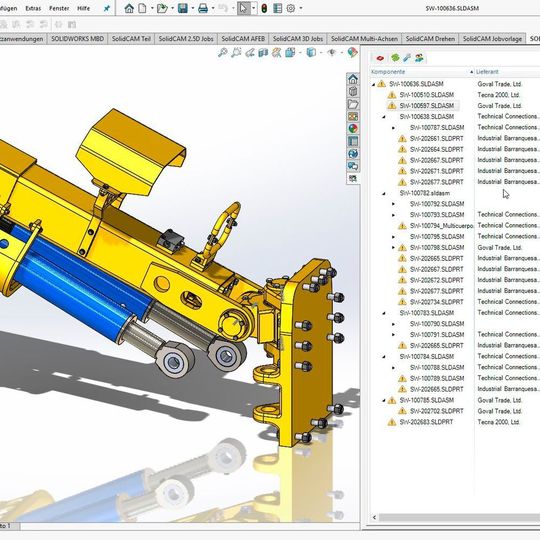This screenshot has width=540, height=540.
Task: Open the dropdown arrow next to Print
Action: tap(212, 8)
